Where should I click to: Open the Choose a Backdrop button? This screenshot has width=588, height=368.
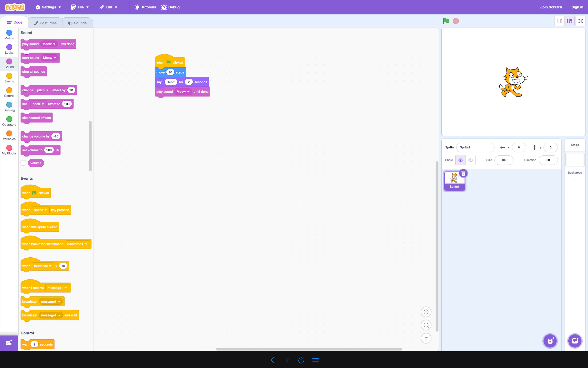point(575,341)
